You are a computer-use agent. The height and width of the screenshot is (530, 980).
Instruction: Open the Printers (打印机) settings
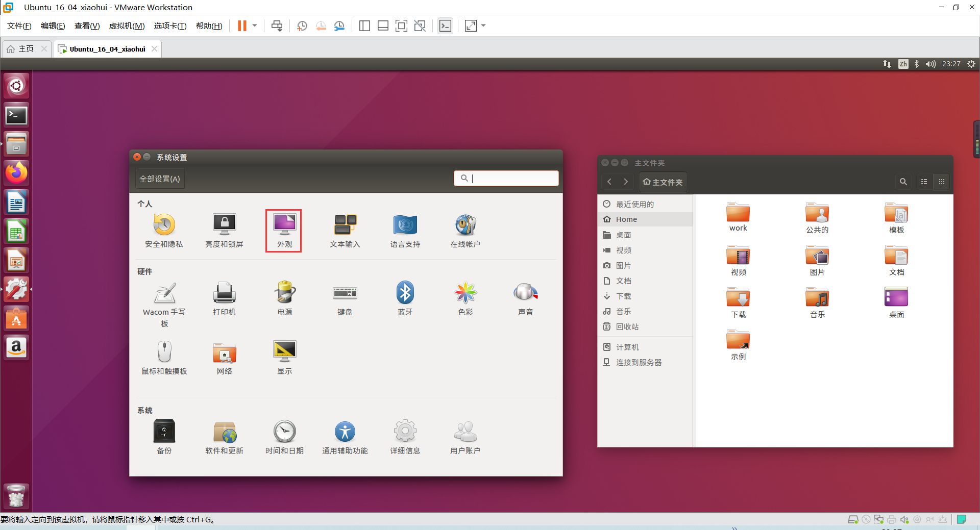pos(224,298)
